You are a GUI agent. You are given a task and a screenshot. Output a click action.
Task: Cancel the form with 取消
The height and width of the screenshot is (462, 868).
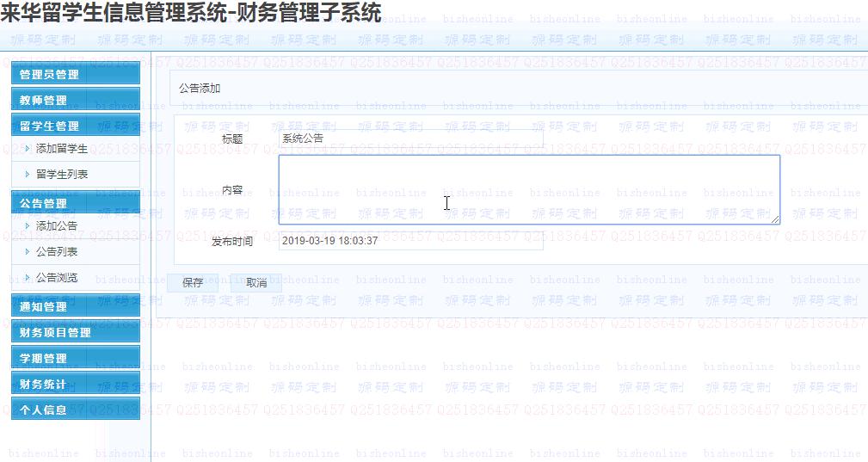point(256,283)
